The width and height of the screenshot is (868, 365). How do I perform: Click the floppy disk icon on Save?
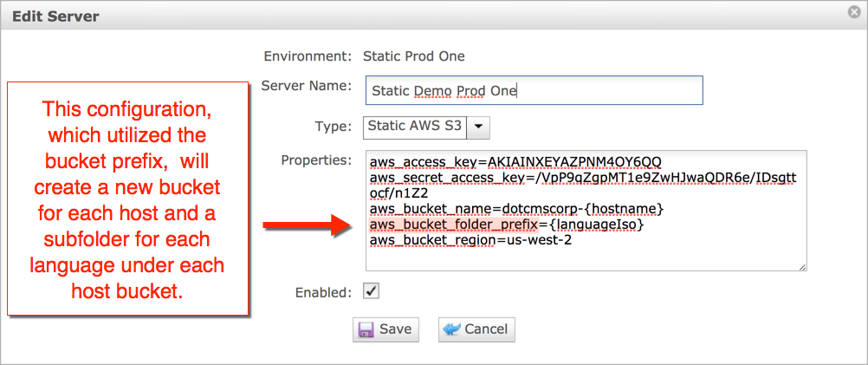click(366, 330)
